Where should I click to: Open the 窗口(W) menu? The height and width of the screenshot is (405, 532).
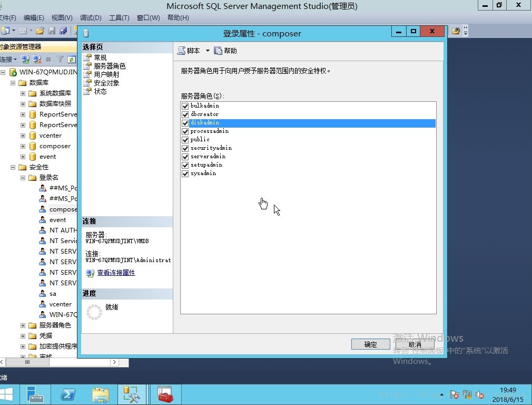(148, 18)
